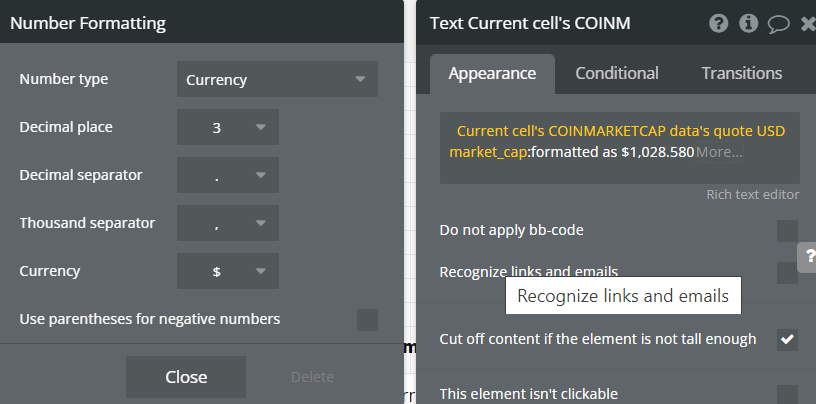Click 'More...' in the dynamic expression
Screen dimensions: 816x404
(x=719, y=152)
